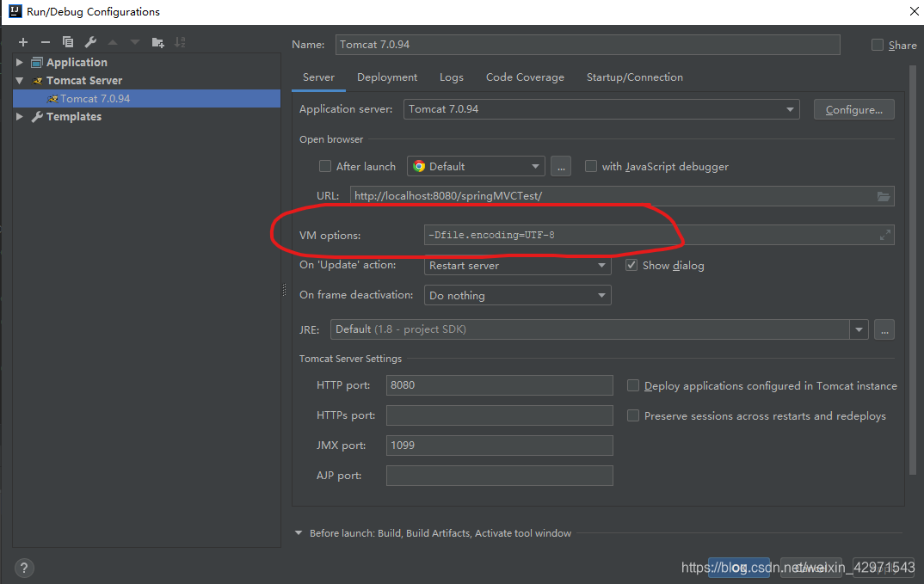
Task: Remove the selected configuration with minus icon
Action: tap(46, 42)
